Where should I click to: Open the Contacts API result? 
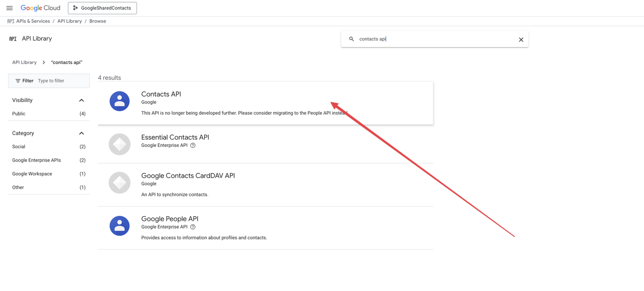coord(265,103)
